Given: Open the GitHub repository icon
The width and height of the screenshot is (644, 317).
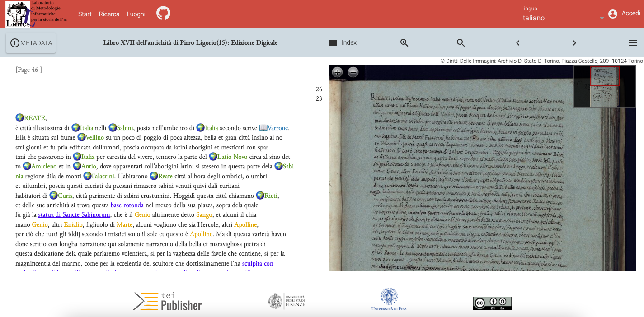Looking at the screenshot, I should pyautogui.click(x=163, y=14).
